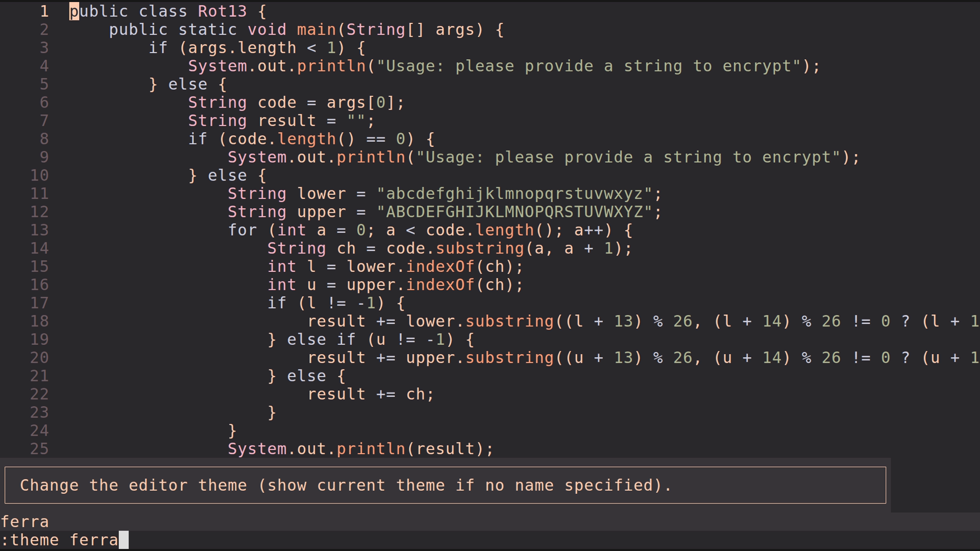
Task: Click the uppercase alphabet string literal
Action: (x=518, y=212)
